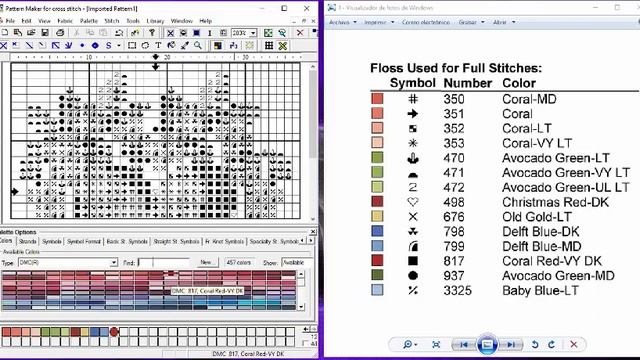Open the 200% zoom dropdown
640x360 pixels.
tap(253, 33)
